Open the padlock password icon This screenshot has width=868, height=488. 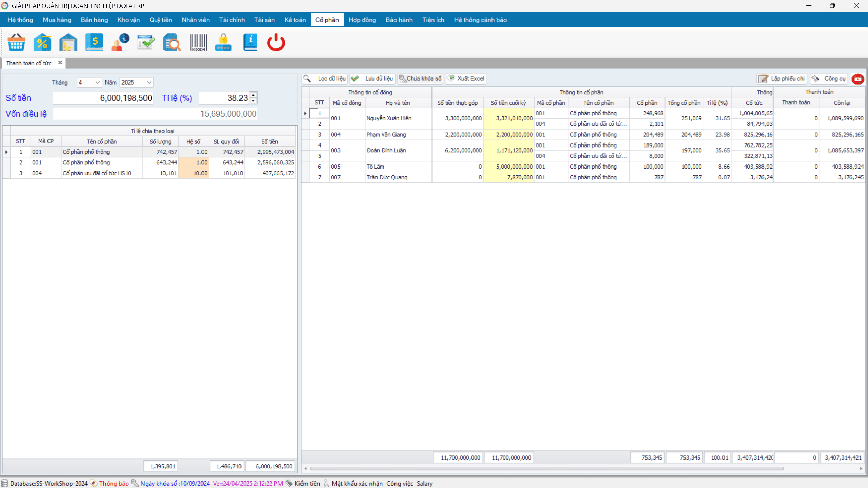(x=223, y=42)
